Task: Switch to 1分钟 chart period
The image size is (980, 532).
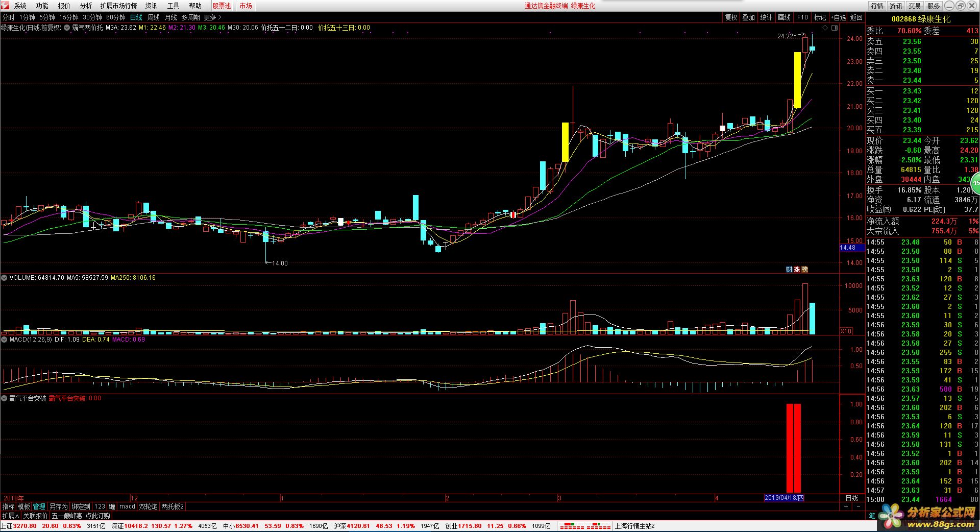Action: click(27, 17)
